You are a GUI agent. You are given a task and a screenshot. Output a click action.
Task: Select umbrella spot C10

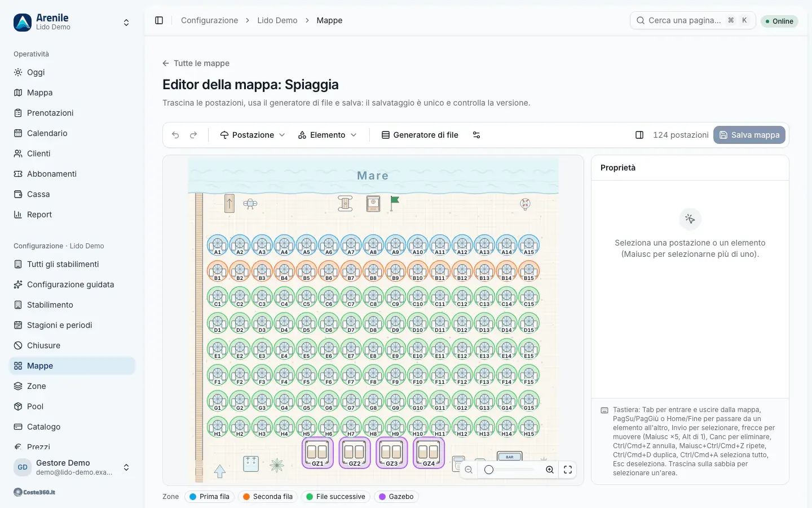(x=418, y=297)
